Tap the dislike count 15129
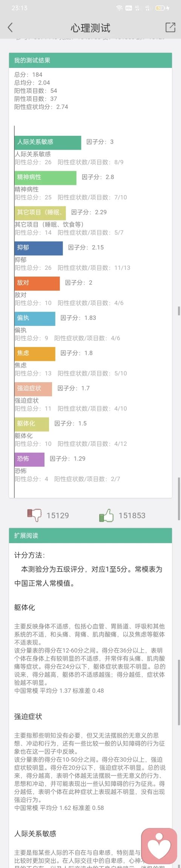 [x=58, y=515]
